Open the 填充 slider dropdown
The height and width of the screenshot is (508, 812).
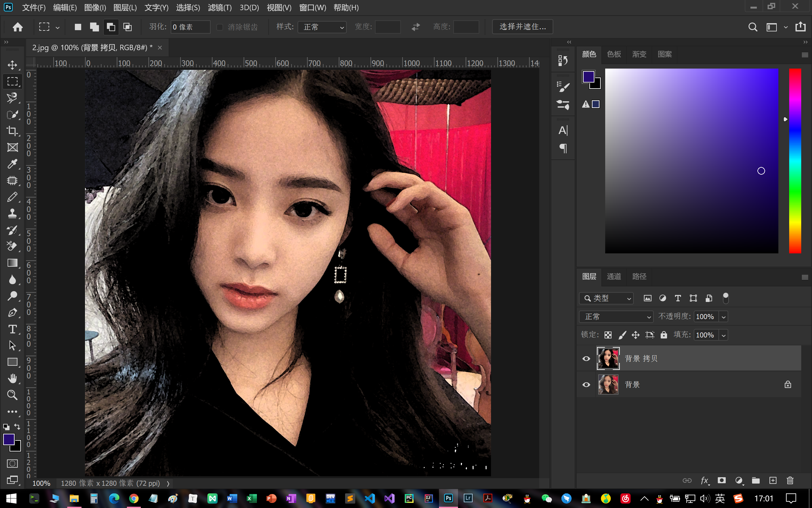click(724, 335)
